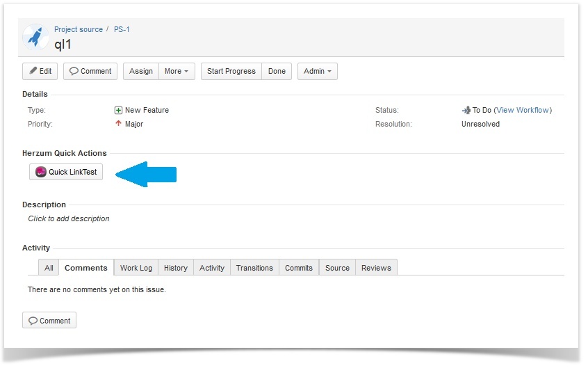Select the Commits tab
The height and width of the screenshot is (368, 588).
[298, 268]
